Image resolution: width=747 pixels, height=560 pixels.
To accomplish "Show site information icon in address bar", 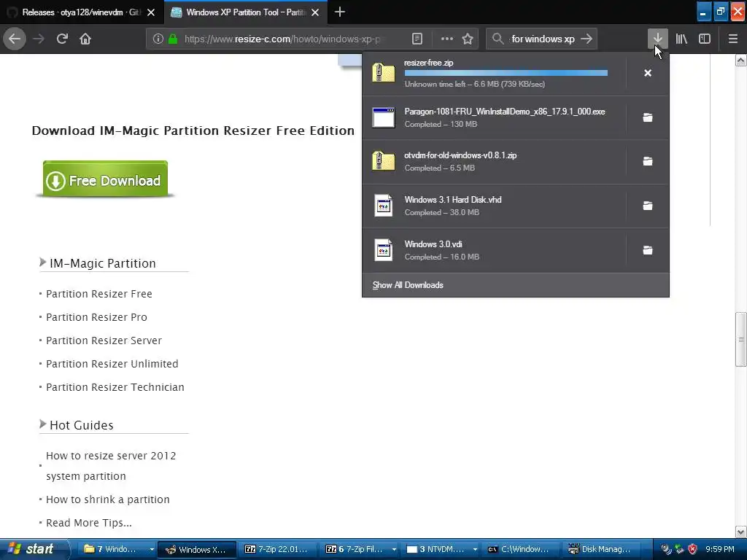I will point(158,39).
